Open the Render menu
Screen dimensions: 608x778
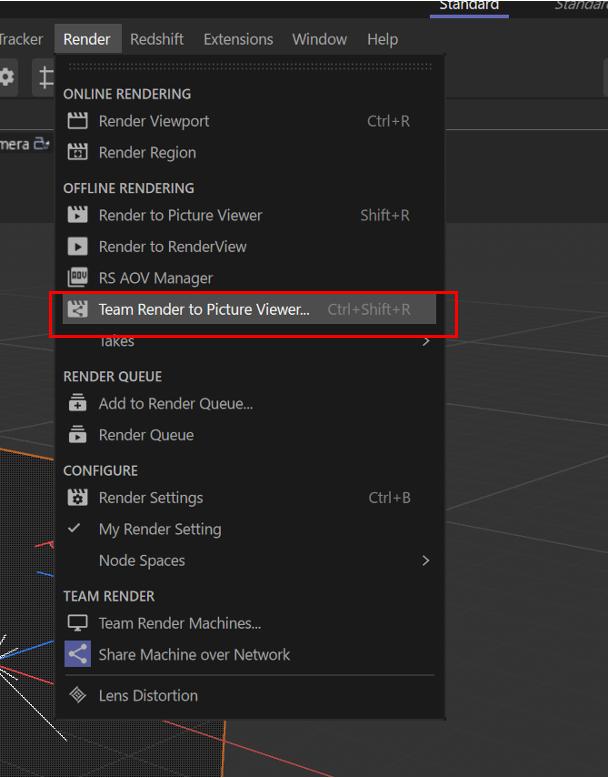click(x=87, y=39)
